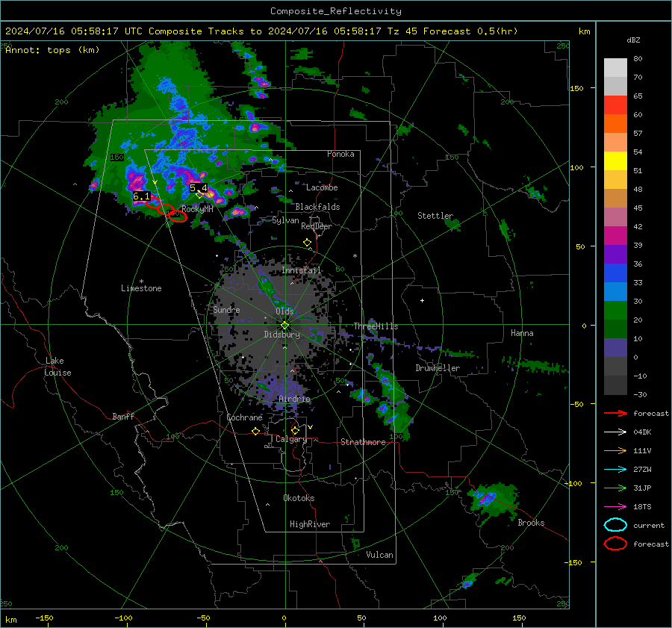Click the RockyMH label
This screenshot has width=672, height=628.
coord(197,209)
